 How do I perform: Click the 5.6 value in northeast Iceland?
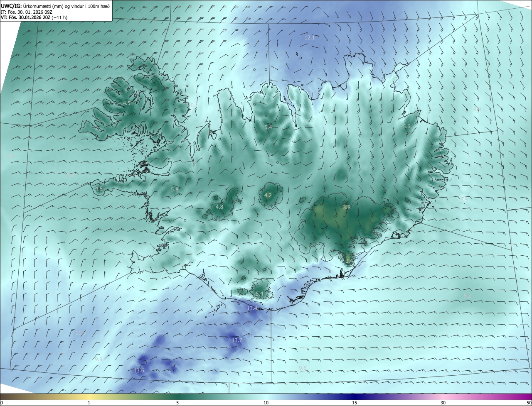[x=406, y=126]
